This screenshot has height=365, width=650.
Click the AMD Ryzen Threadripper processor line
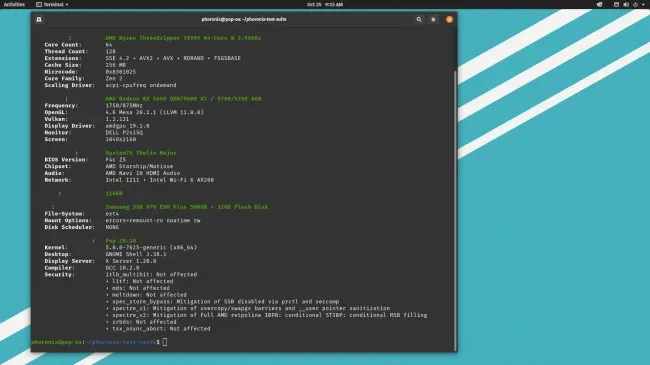183,38
